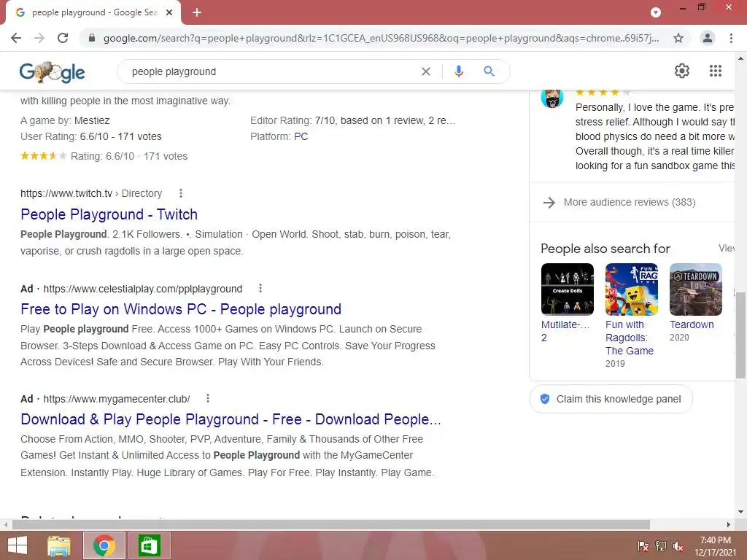This screenshot has height=560, width=747.
Task: Start voice search with microphone
Action: click(458, 71)
